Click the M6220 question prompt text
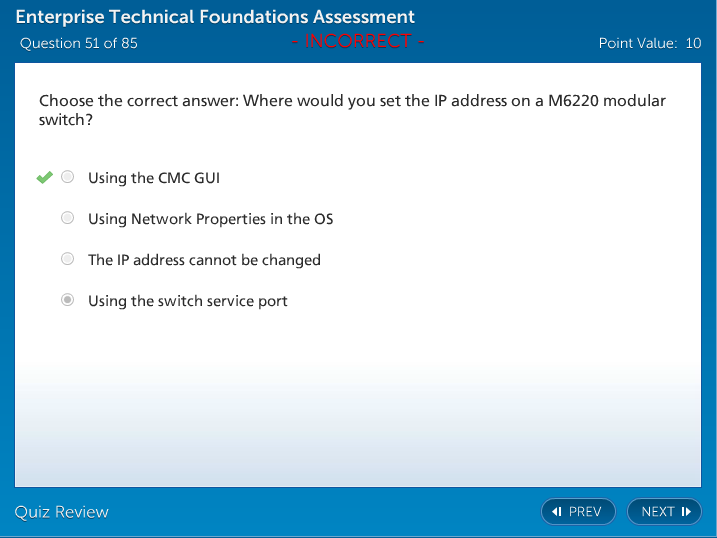Image resolution: width=717 pixels, height=538 pixels. (352, 110)
